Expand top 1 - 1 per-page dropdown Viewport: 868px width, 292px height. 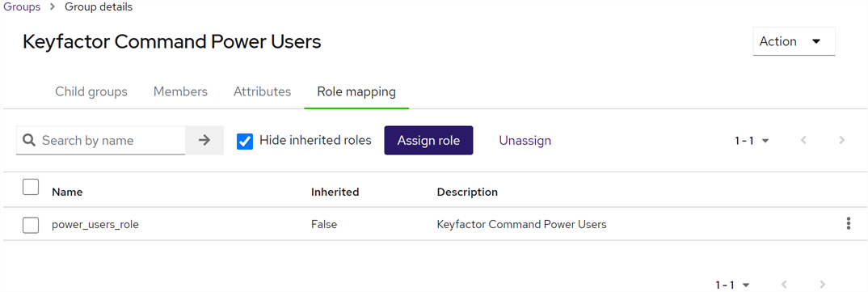click(752, 141)
